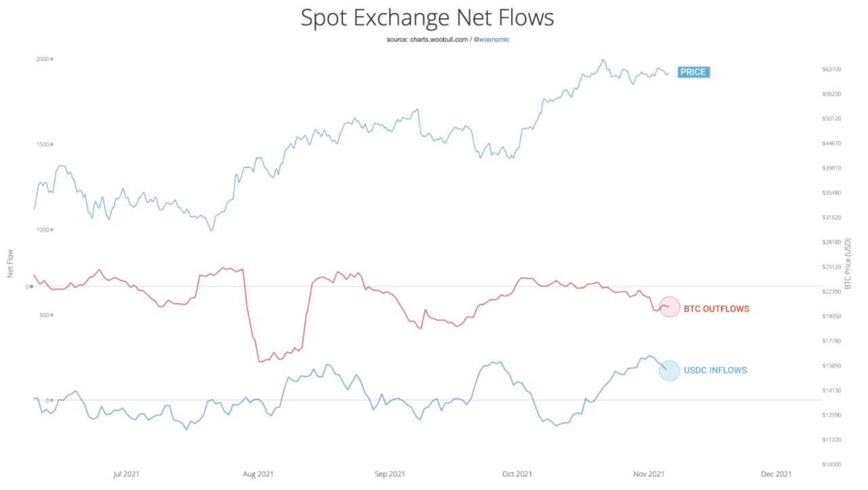Image resolution: width=868 pixels, height=490 pixels.
Task: Click the Sep 2021 x-axis label
Action: click(389, 474)
